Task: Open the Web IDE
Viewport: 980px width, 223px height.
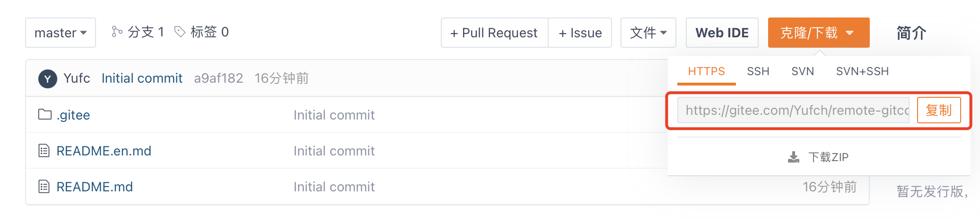Action: pos(722,33)
